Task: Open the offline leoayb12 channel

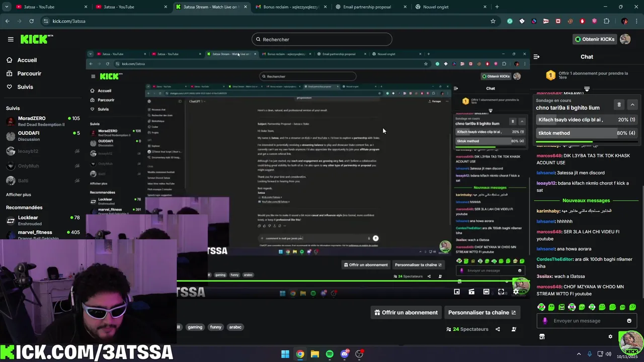Action: [x=43, y=151]
